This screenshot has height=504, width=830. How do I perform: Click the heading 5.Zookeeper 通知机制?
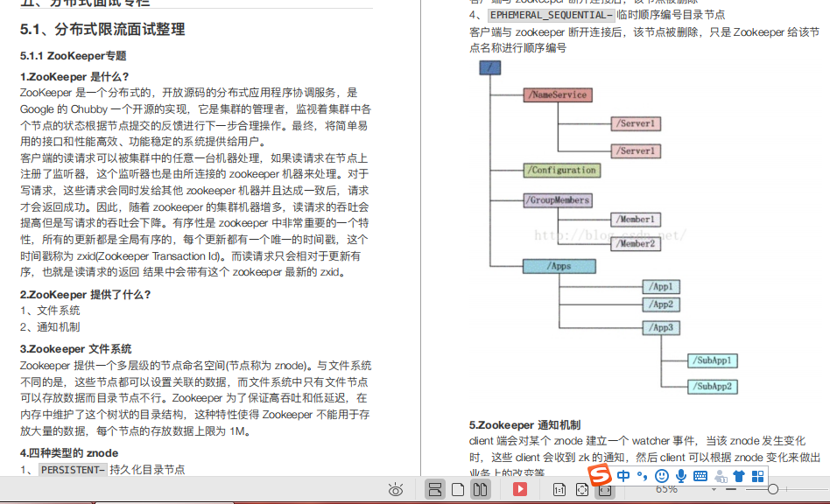(524, 424)
